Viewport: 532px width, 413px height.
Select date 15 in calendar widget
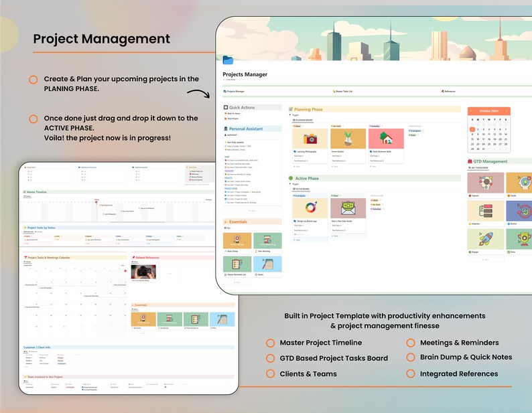pos(472,139)
